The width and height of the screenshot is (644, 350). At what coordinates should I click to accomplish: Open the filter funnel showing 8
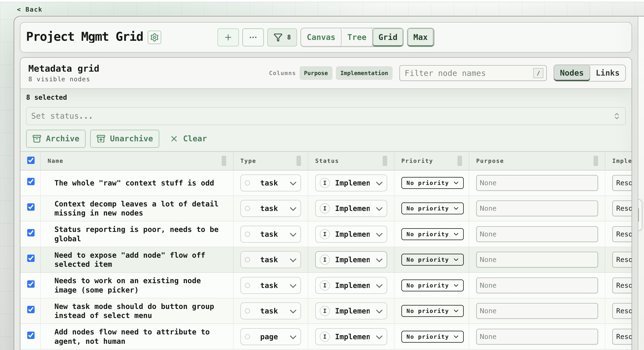tap(282, 37)
